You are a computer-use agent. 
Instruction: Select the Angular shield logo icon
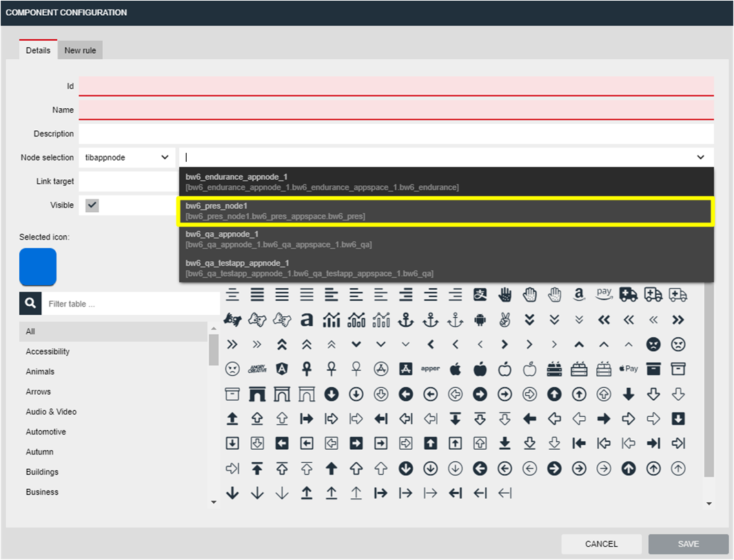pos(282,369)
